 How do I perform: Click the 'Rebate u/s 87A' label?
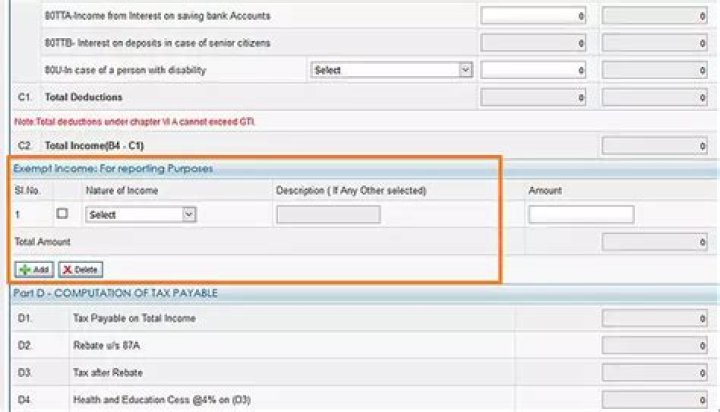(x=106, y=345)
